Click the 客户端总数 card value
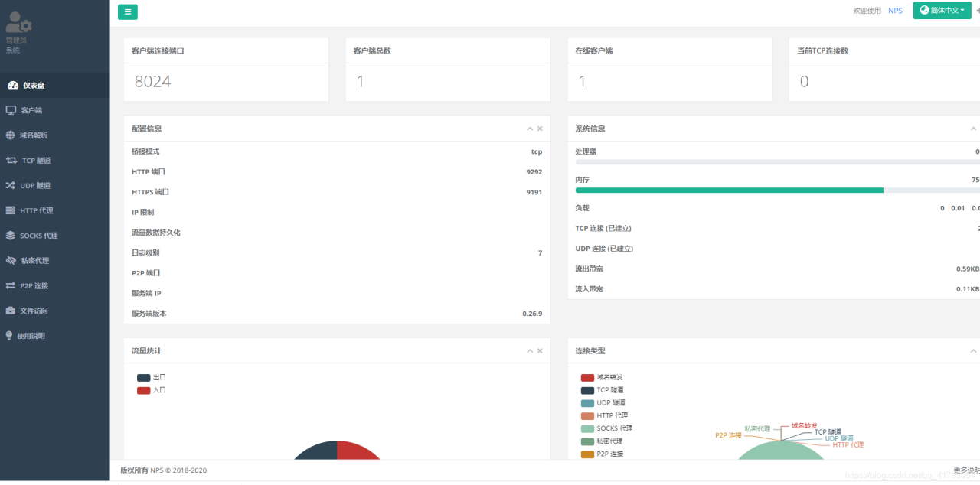Screen dimensions: 980x485 click(361, 82)
